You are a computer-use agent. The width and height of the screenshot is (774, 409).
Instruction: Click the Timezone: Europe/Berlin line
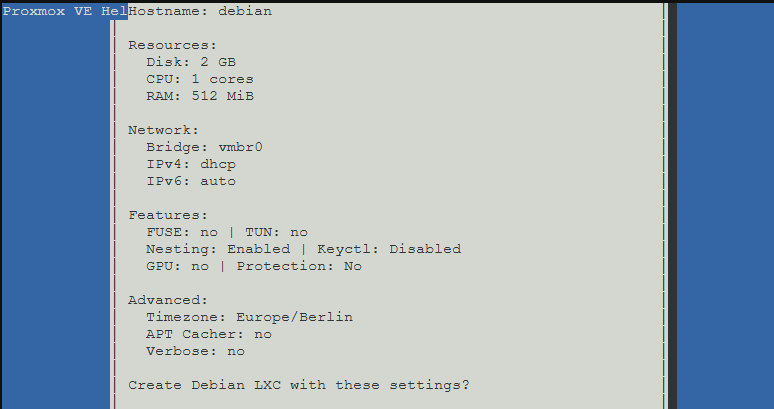coord(249,317)
